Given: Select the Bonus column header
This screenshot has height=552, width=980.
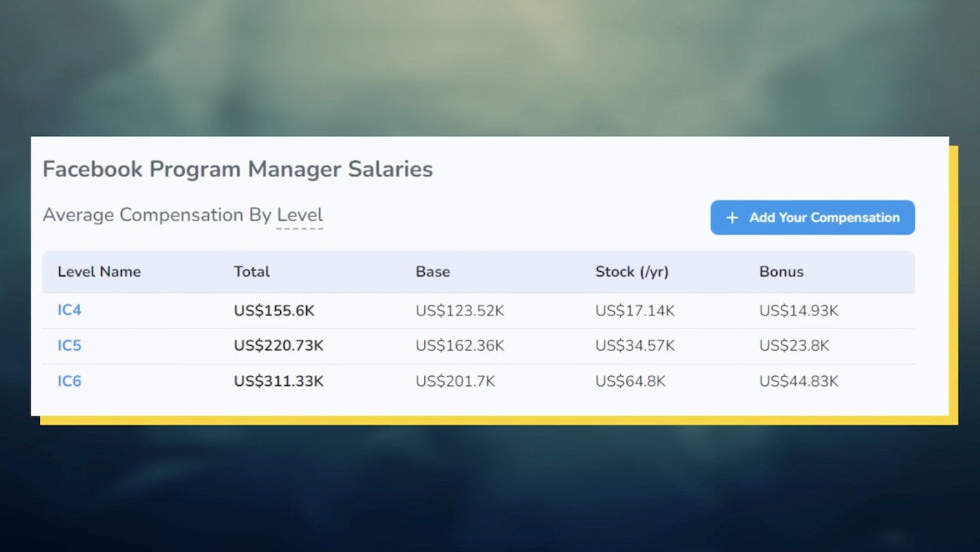Looking at the screenshot, I should [782, 272].
